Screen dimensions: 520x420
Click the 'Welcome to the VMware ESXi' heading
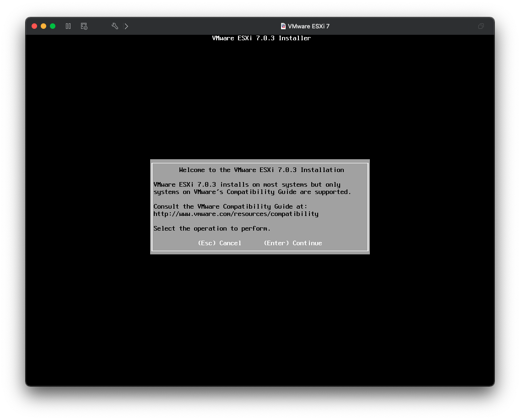click(261, 170)
